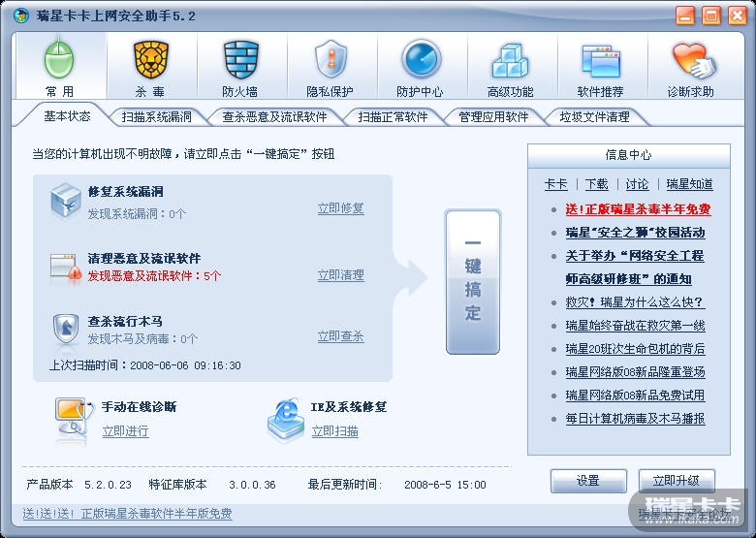Click the 手动在线诊断 monitor icon

click(x=74, y=418)
